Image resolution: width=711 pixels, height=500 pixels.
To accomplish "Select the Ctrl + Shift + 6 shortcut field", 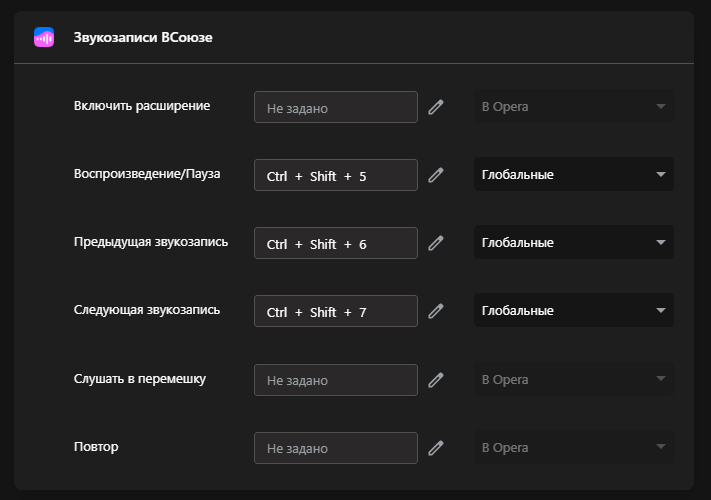I will 336,243.
